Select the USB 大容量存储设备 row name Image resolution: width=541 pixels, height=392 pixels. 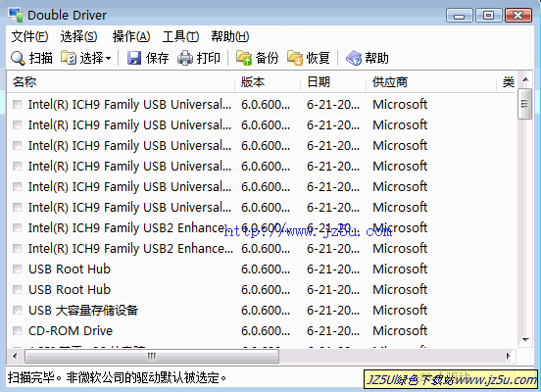(83, 310)
